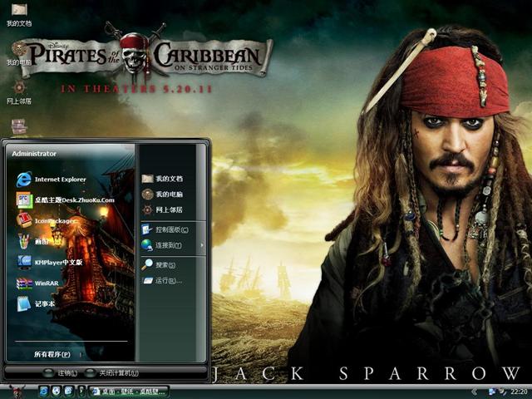The image size is (532, 399).
Task: Open 我的文档 icon on the desktop
Action: point(19,15)
